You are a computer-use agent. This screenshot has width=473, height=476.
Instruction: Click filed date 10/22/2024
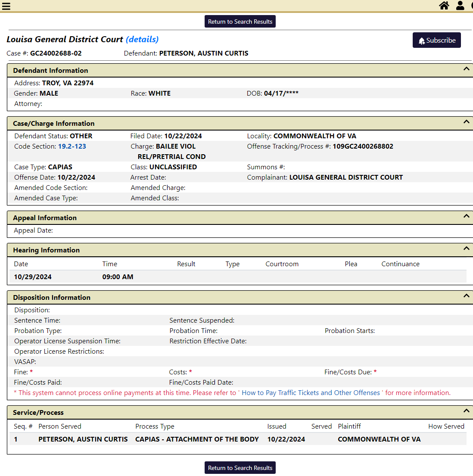[183, 136]
